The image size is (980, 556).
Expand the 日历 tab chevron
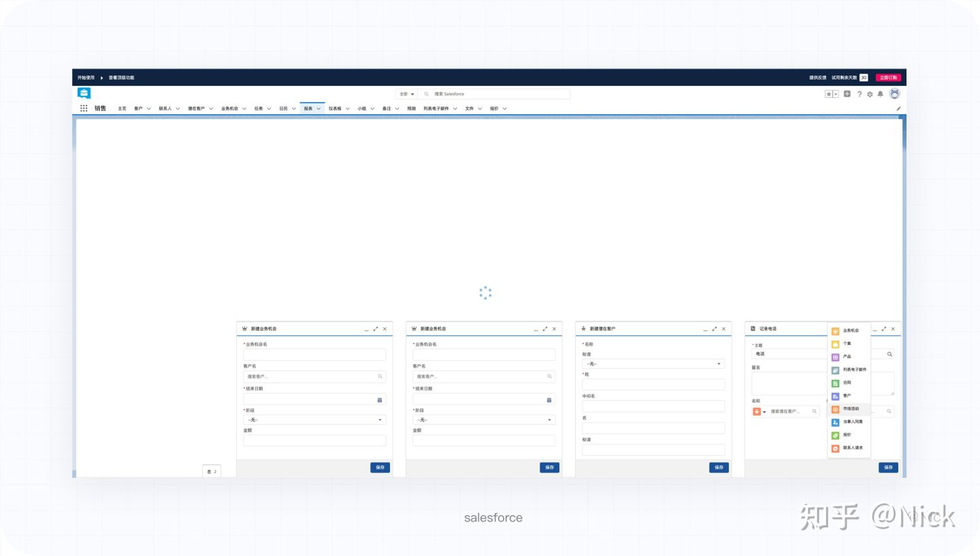(293, 108)
